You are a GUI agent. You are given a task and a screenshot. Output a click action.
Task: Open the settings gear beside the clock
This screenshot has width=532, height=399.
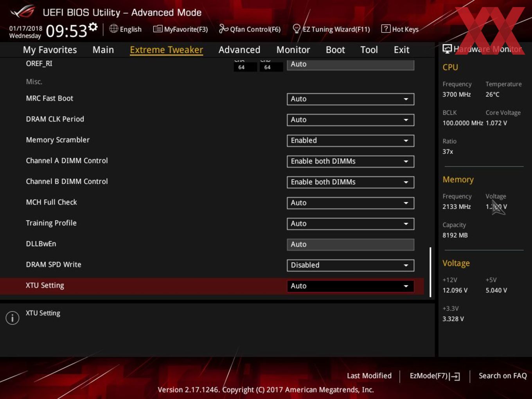93,27
